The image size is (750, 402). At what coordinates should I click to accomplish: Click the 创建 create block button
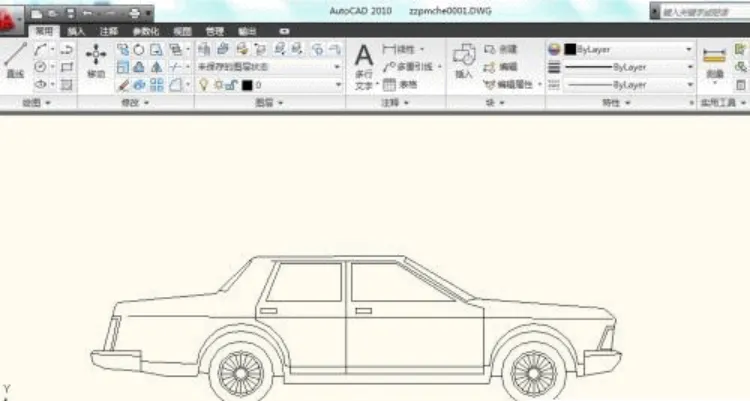(x=501, y=49)
